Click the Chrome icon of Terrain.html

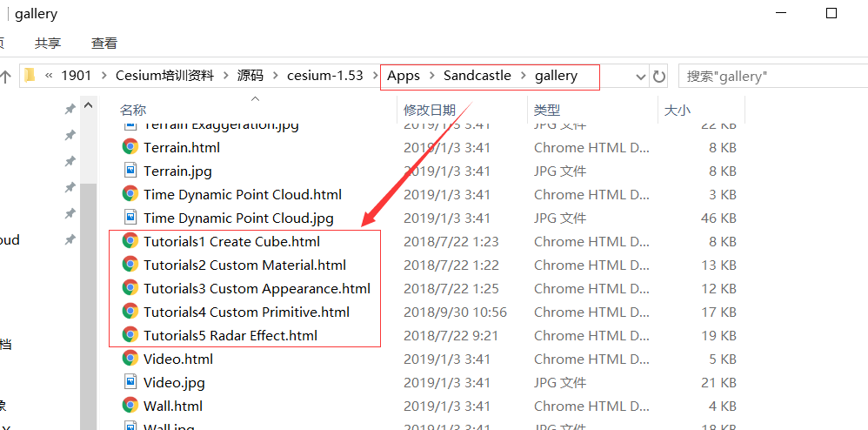(x=130, y=147)
